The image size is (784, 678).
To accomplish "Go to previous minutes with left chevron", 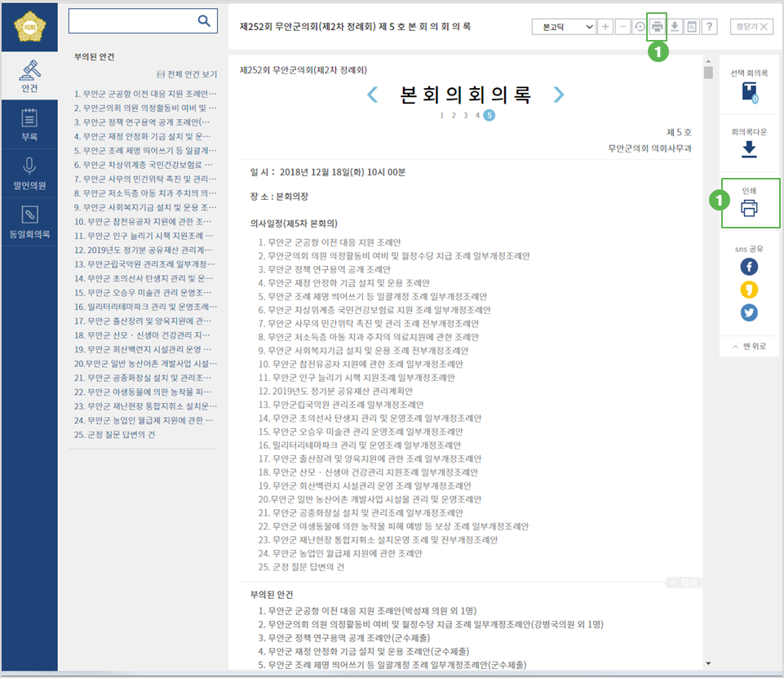I will pos(373,94).
